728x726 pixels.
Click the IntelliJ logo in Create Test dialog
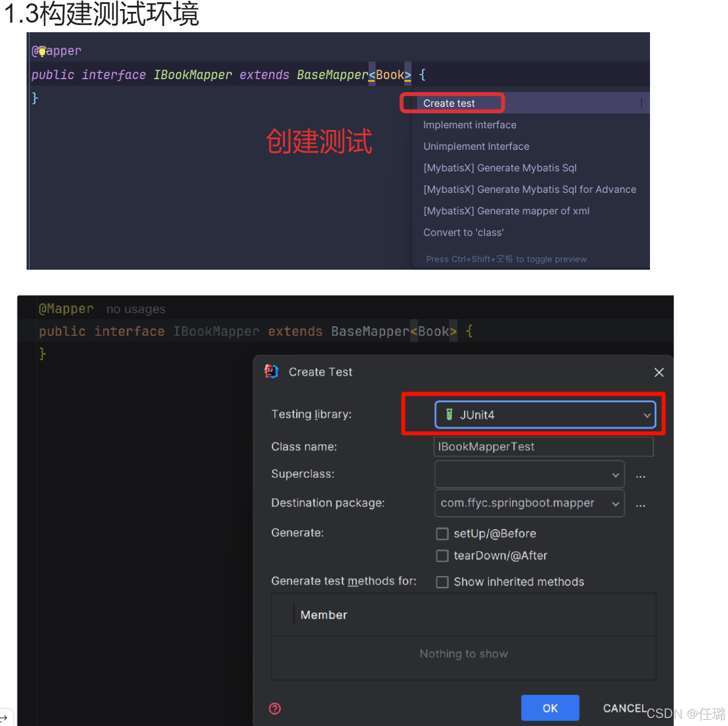(x=271, y=371)
